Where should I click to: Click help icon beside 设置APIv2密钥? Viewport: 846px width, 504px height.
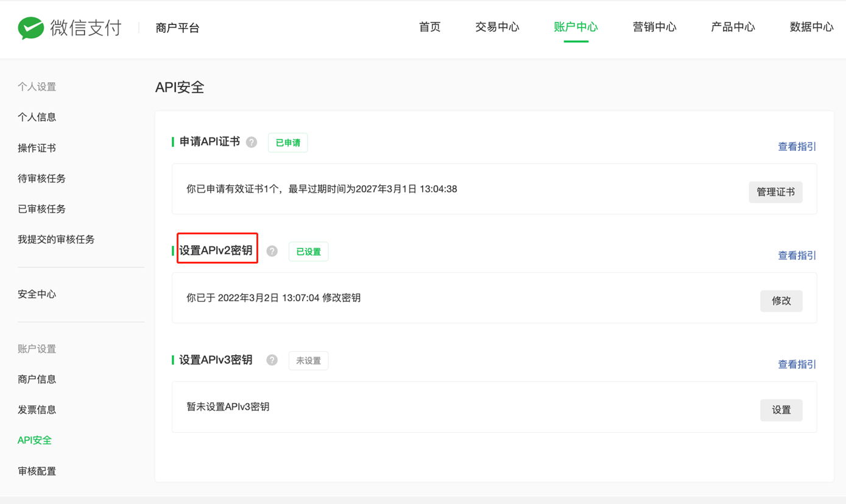pos(272,251)
